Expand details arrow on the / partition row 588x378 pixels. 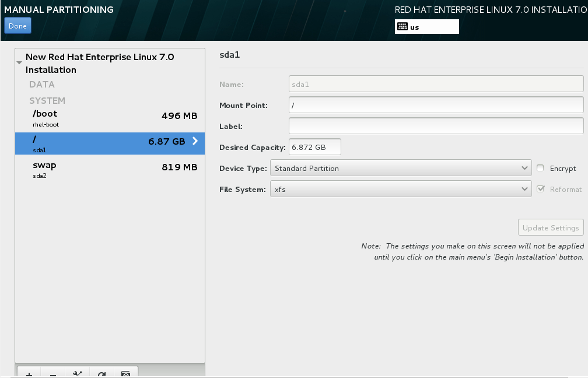click(x=195, y=140)
